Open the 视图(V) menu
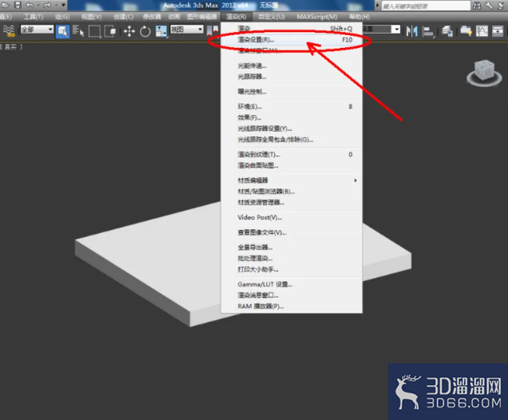The width and height of the screenshot is (508, 420). pos(91,17)
